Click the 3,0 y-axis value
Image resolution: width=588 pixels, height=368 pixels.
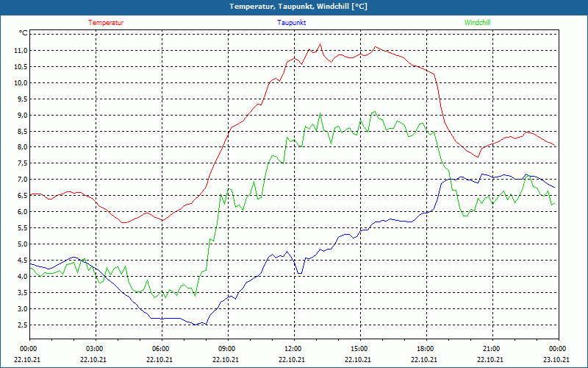point(22,308)
